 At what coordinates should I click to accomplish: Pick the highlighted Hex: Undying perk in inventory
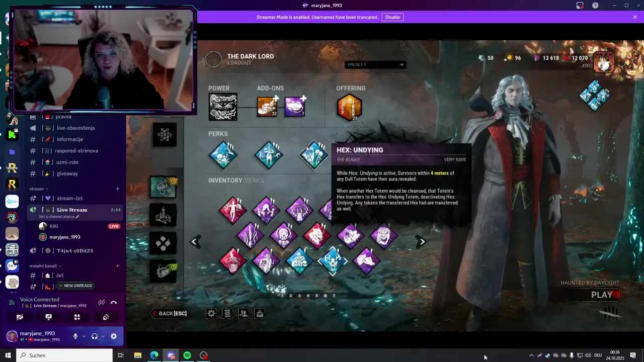click(x=333, y=261)
